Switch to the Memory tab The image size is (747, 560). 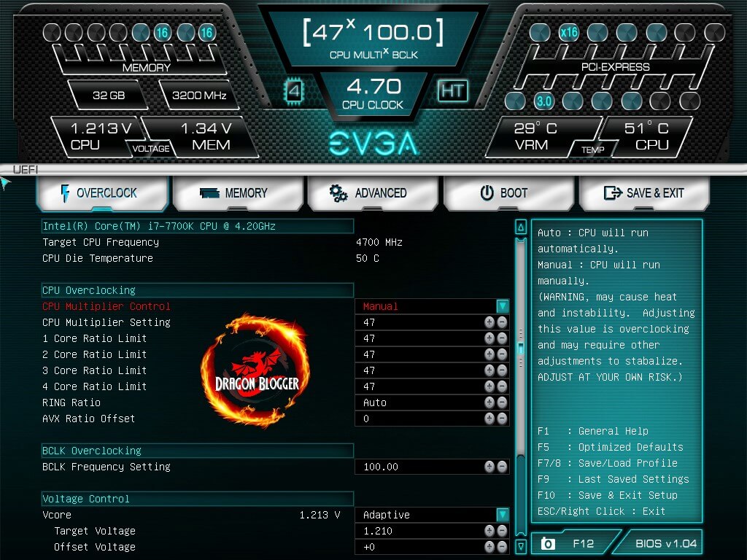pyautogui.click(x=234, y=193)
